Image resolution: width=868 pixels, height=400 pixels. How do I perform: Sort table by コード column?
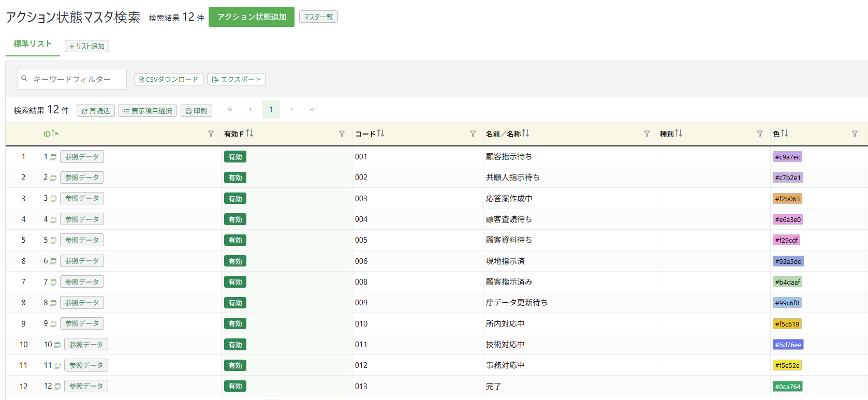point(380,134)
